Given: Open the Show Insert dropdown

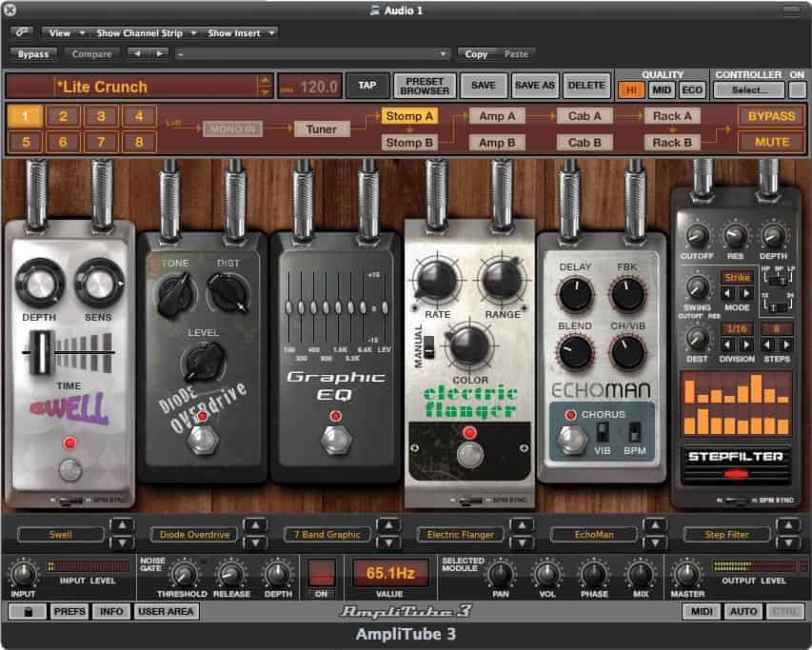Looking at the screenshot, I should [239, 33].
